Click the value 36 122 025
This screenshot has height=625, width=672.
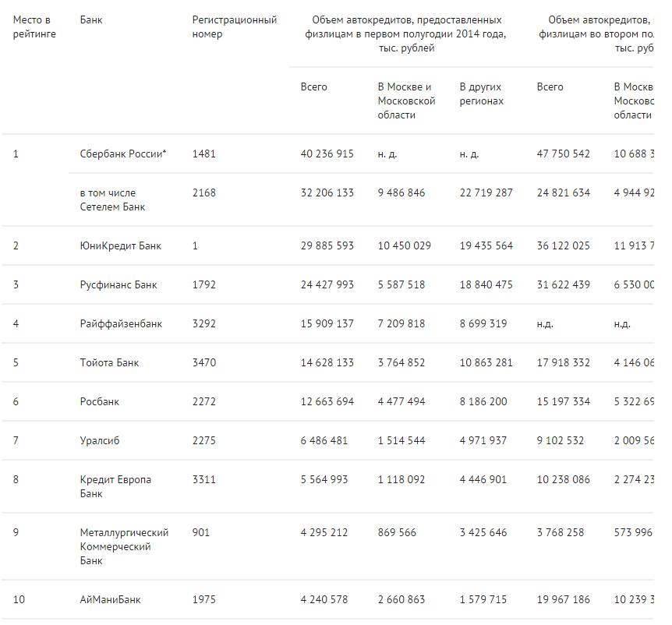pos(563,246)
